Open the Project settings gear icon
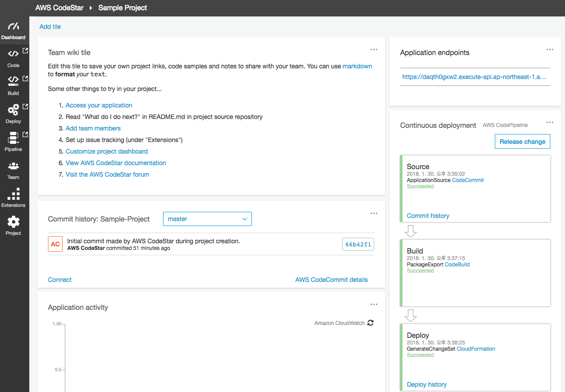The width and height of the screenshot is (565, 392). click(x=13, y=222)
